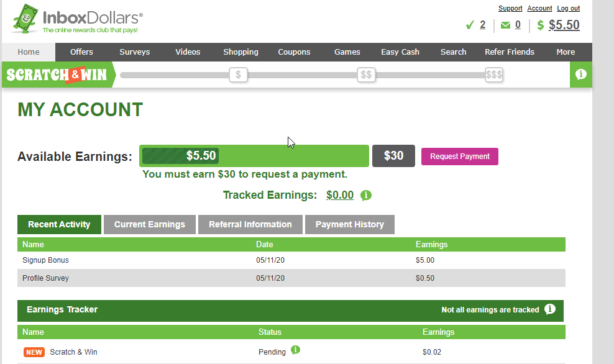Open the Easy Cash menu

click(400, 52)
